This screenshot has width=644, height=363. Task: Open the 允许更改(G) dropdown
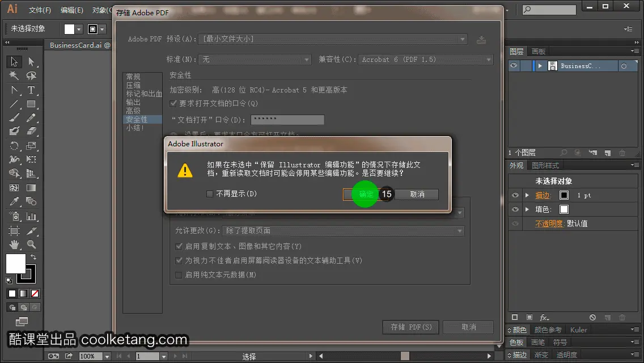click(x=344, y=231)
